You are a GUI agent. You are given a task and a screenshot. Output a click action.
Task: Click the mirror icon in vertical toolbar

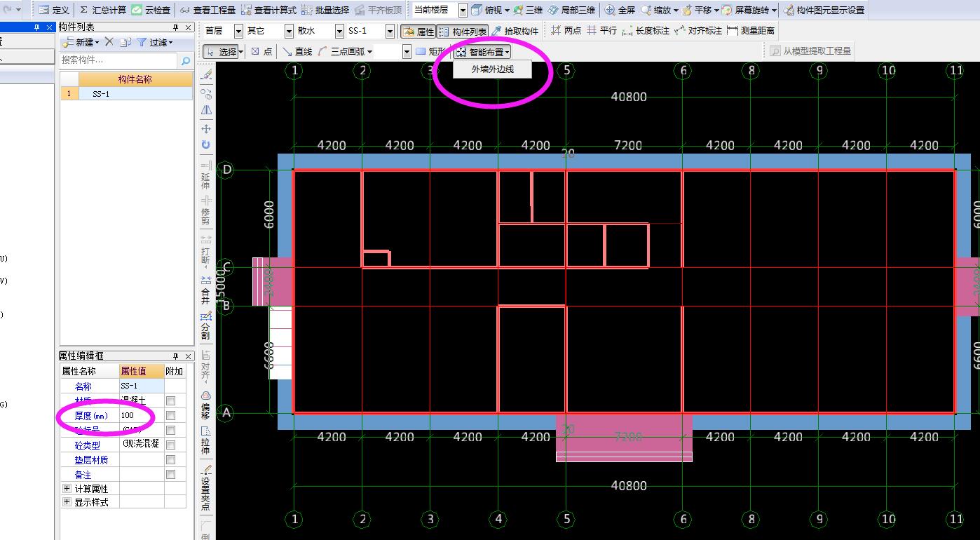206,110
